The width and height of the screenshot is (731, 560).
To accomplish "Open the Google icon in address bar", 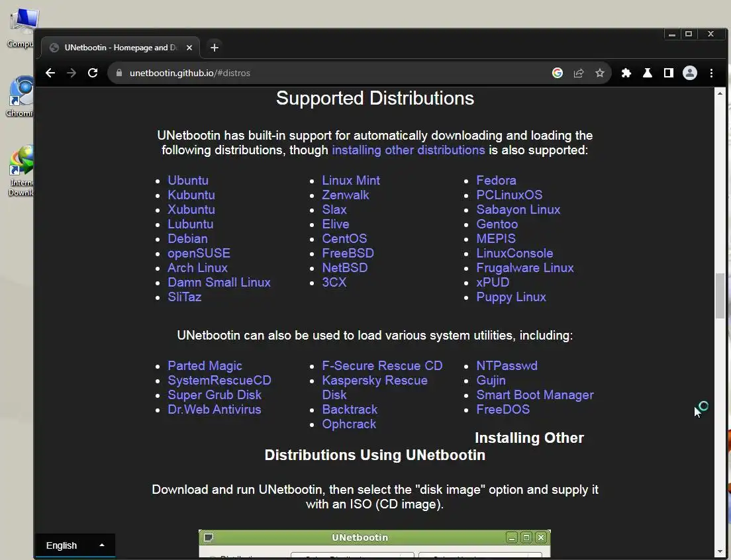I will [558, 73].
